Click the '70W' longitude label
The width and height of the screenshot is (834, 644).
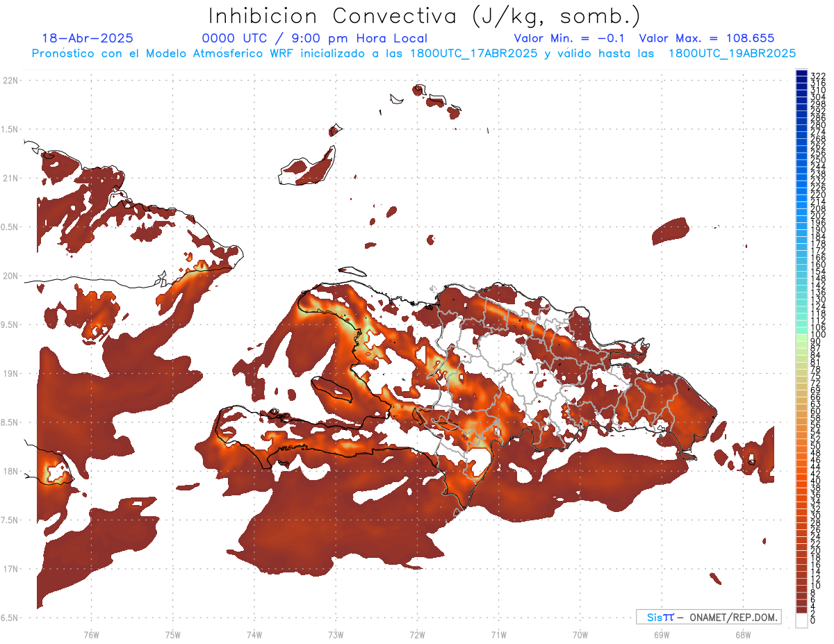tap(580, 634)
